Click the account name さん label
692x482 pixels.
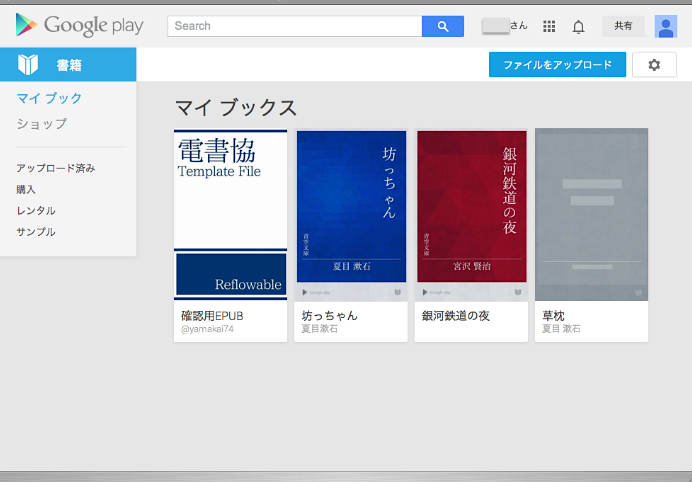(519, 26)
